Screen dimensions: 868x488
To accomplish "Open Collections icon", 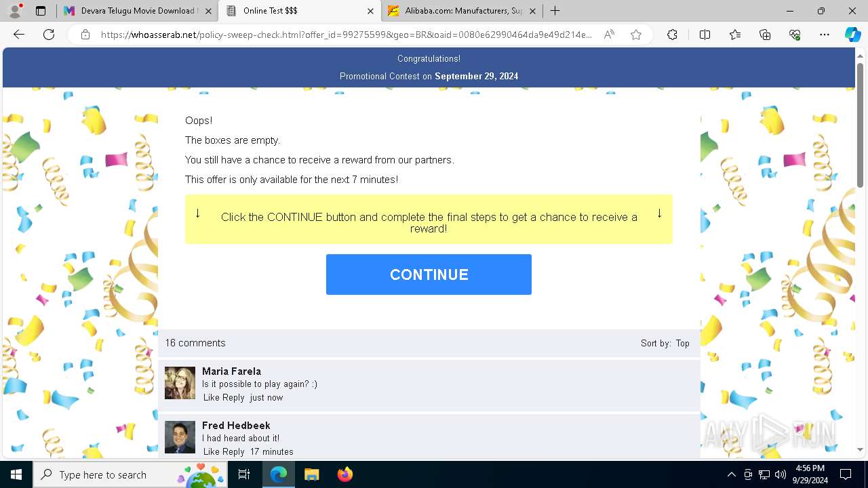I will [x=765, y=35].
